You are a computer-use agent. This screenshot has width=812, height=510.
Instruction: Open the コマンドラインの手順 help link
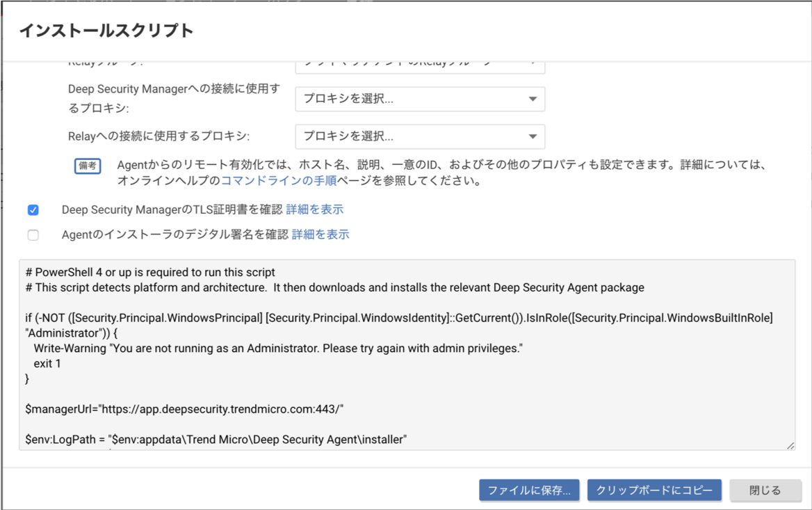coord(279,180)
